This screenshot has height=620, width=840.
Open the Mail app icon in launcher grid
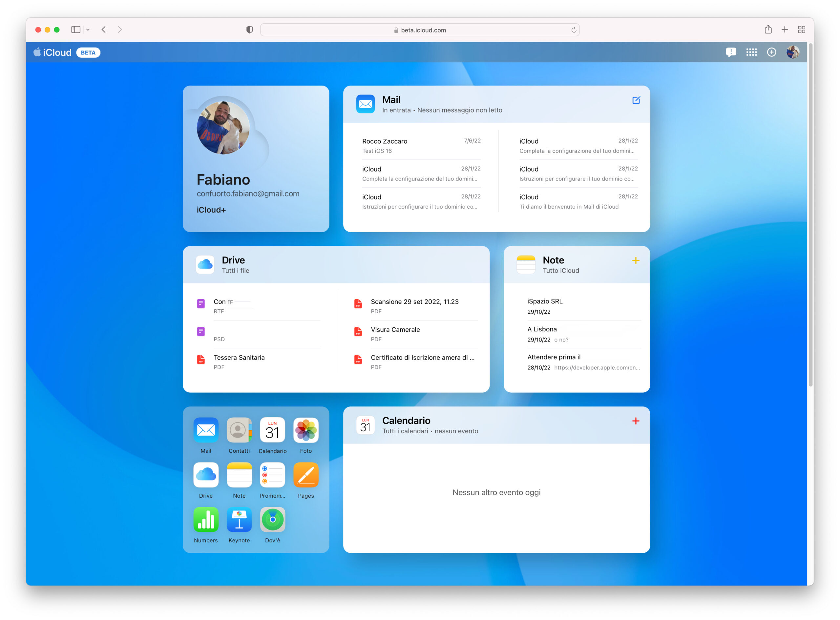pos(206,430)
